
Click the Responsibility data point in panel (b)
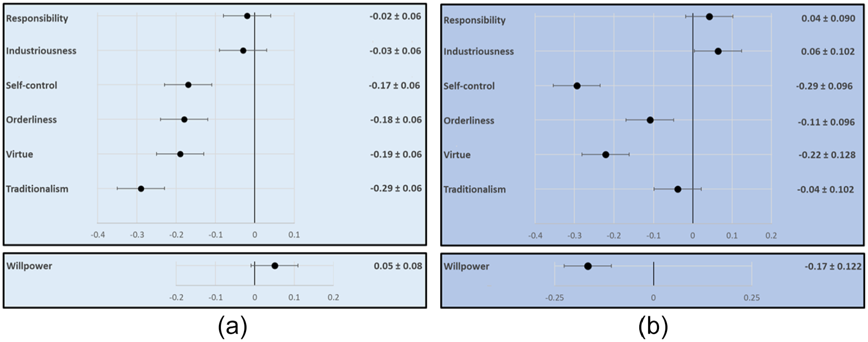coord(709,17)
